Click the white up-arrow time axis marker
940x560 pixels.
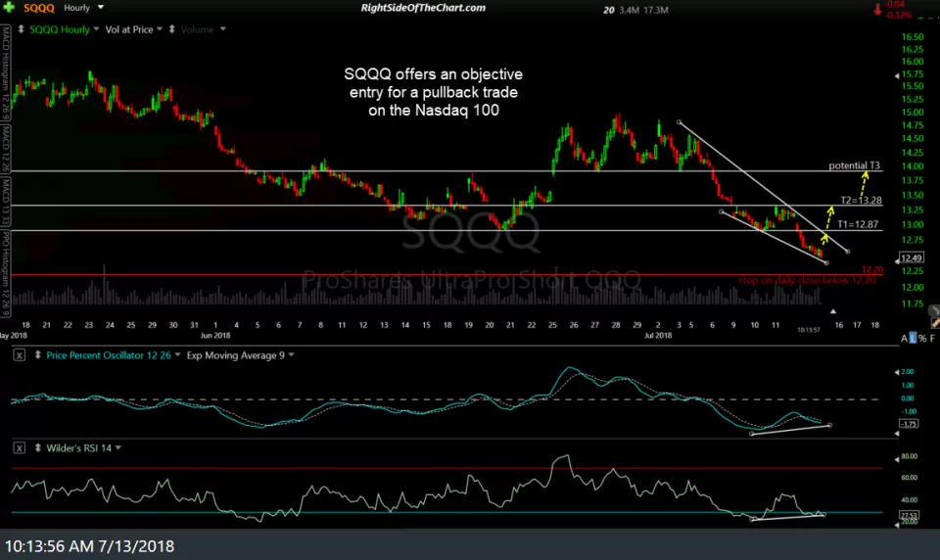pos(832,311)
